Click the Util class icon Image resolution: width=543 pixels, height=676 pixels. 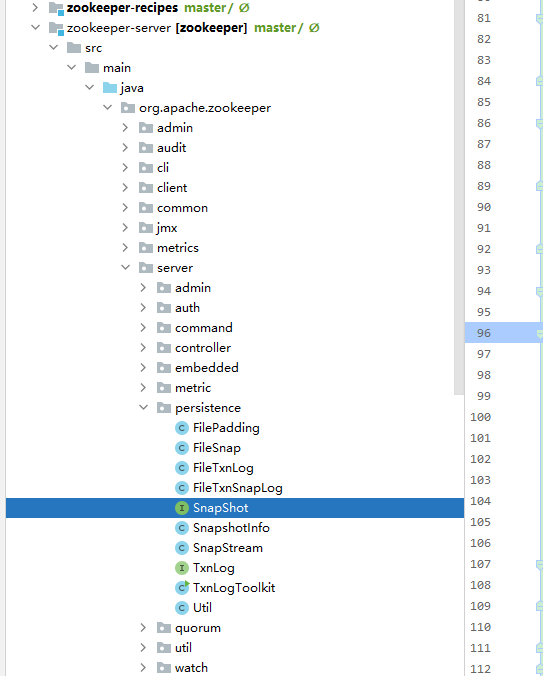pyautogui.click(x=182, y=608)
